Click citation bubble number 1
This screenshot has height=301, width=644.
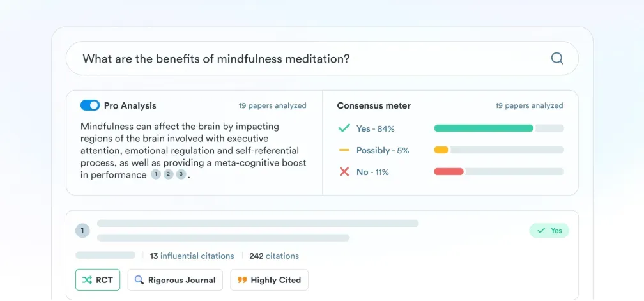click(x=156, y=174)
